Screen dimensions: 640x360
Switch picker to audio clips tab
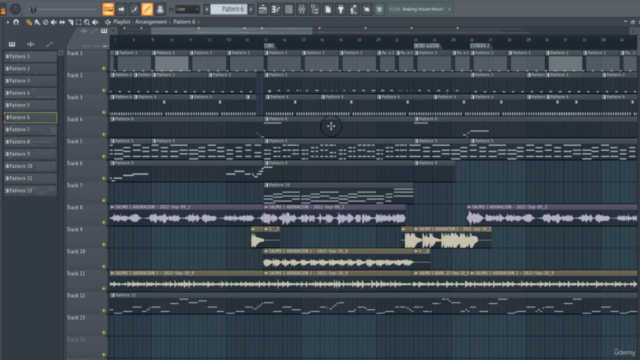click(31, 44)
